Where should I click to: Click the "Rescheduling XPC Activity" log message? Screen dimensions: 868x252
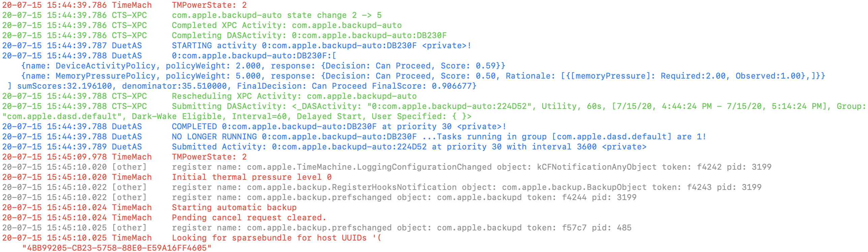coord(294,96)
